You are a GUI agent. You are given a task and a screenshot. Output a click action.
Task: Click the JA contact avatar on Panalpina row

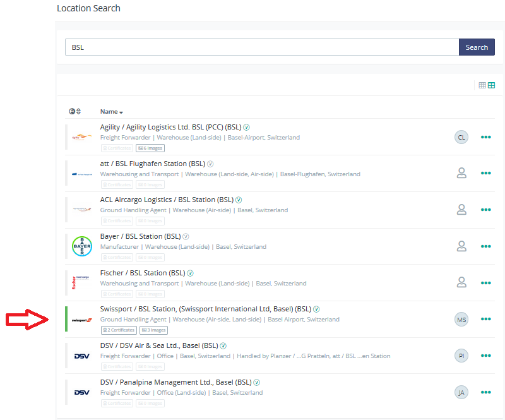461,392
